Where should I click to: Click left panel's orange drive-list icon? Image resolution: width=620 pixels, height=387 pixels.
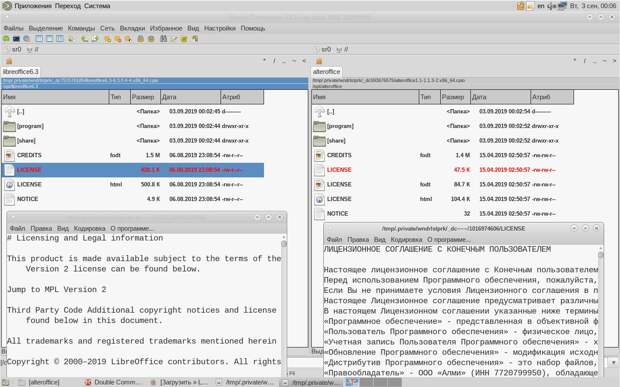(x=9, y=61)
